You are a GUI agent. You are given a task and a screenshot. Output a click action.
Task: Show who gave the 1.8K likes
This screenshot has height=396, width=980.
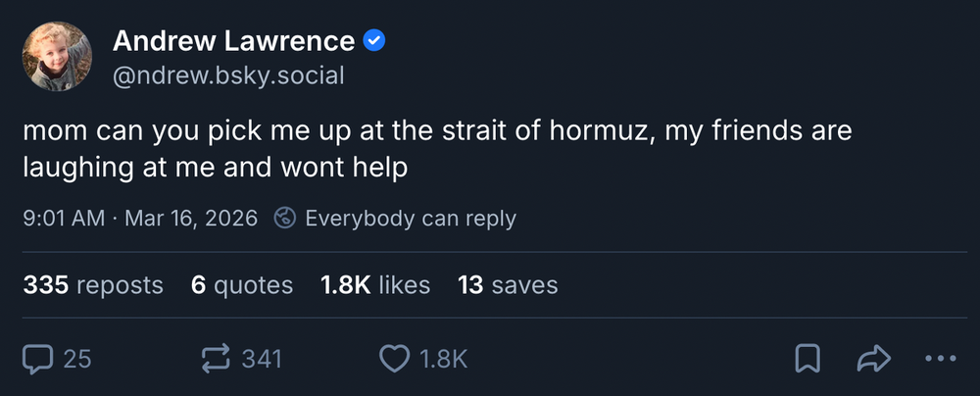point(375,285)
